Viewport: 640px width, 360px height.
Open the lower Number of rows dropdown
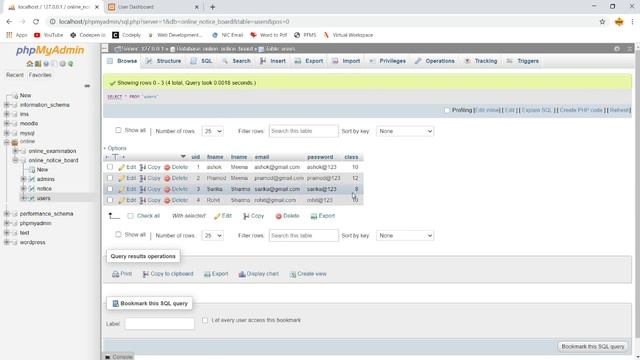pos(213,236)
